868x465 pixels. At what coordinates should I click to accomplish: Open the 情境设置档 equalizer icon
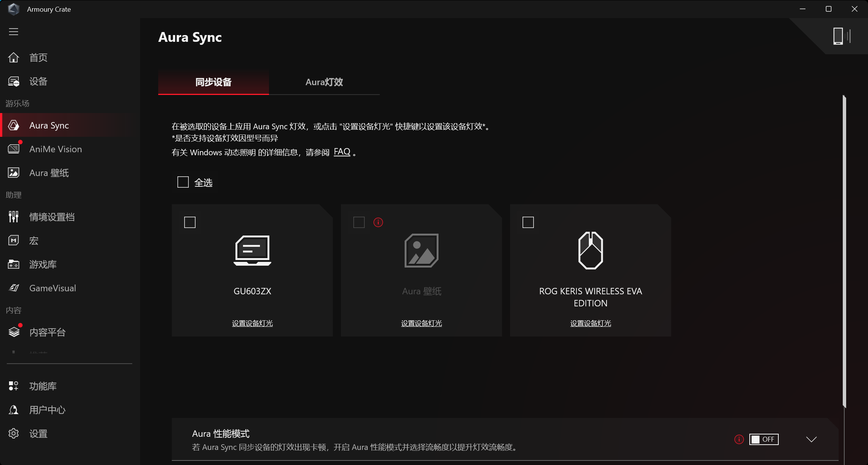[x=14, y=217]
